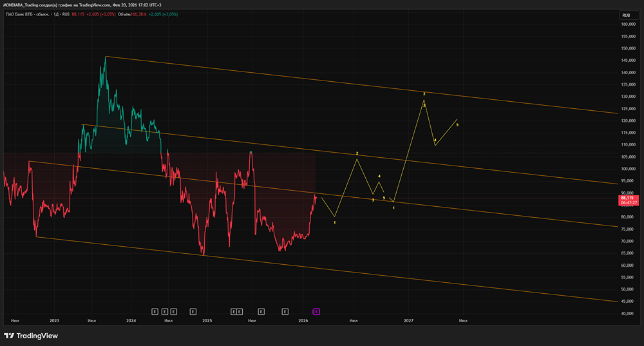Click the 160,000 price scale label
This screenshot has width=644, height=346.
point(628,24)
